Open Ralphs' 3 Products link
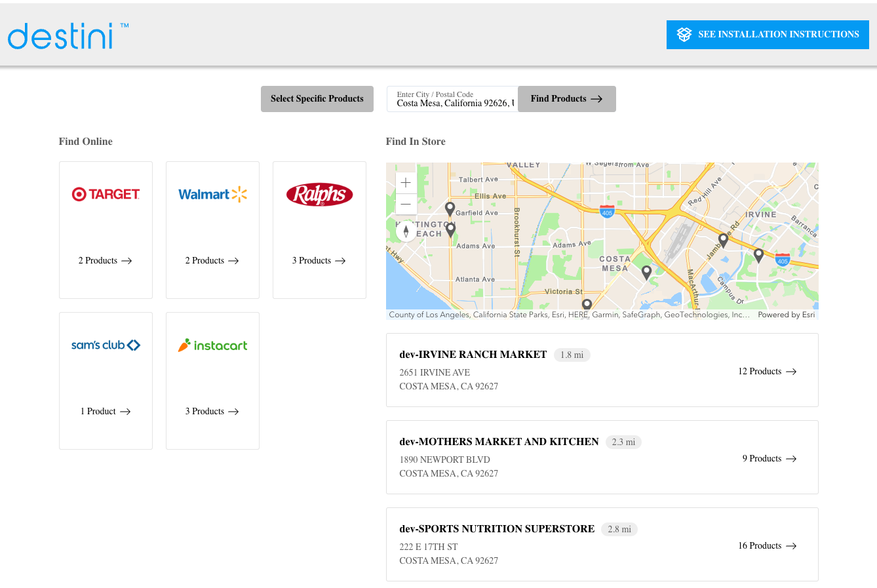This screenshot has width=877, height=588. click(319, 261)
